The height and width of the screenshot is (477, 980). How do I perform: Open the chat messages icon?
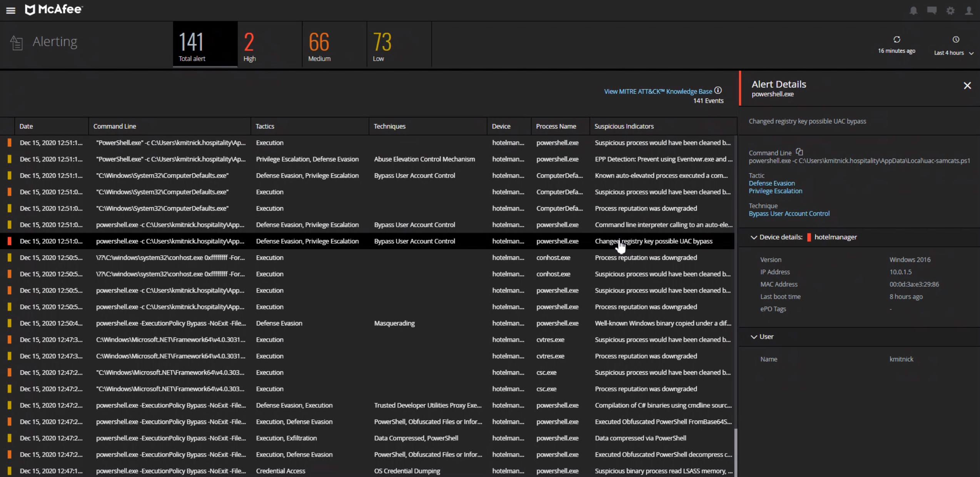pos(932,10)
